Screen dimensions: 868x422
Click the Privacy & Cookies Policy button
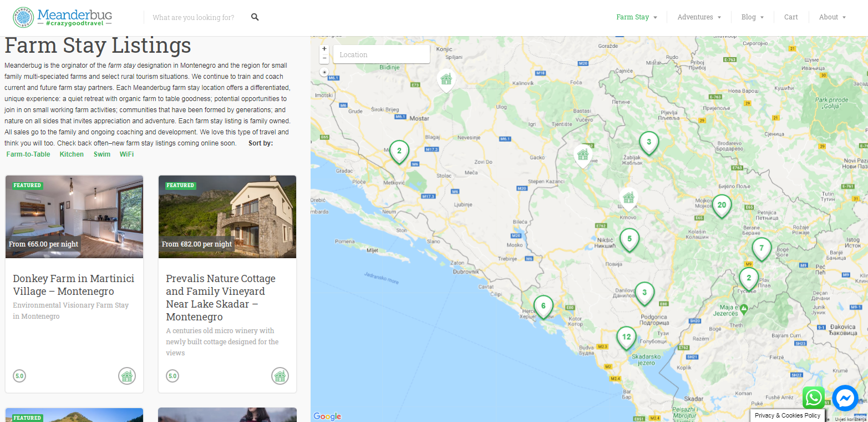point(787,415)
